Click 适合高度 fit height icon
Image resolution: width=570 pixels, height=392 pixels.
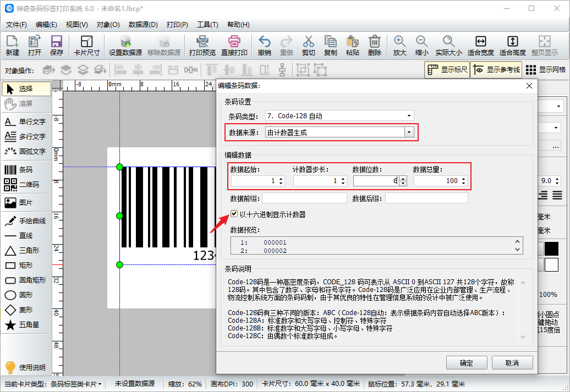[513, 46]
